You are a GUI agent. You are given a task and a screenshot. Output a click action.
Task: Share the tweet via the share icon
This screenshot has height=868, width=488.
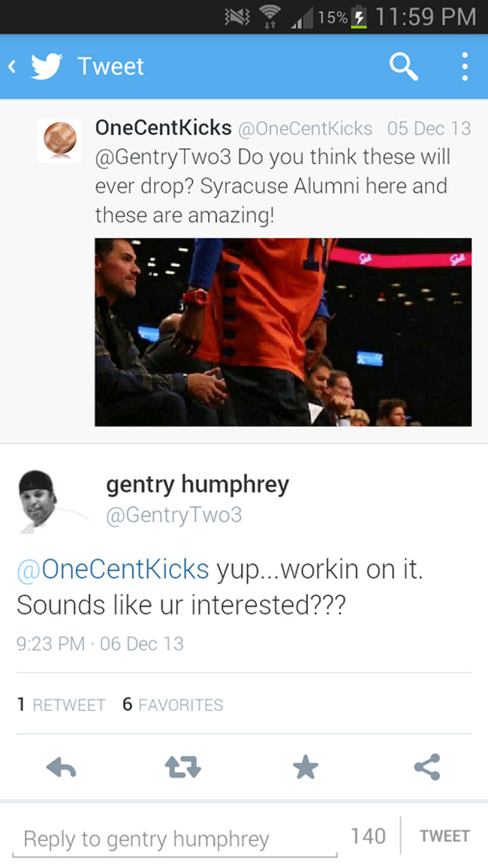tap(427, 767)
